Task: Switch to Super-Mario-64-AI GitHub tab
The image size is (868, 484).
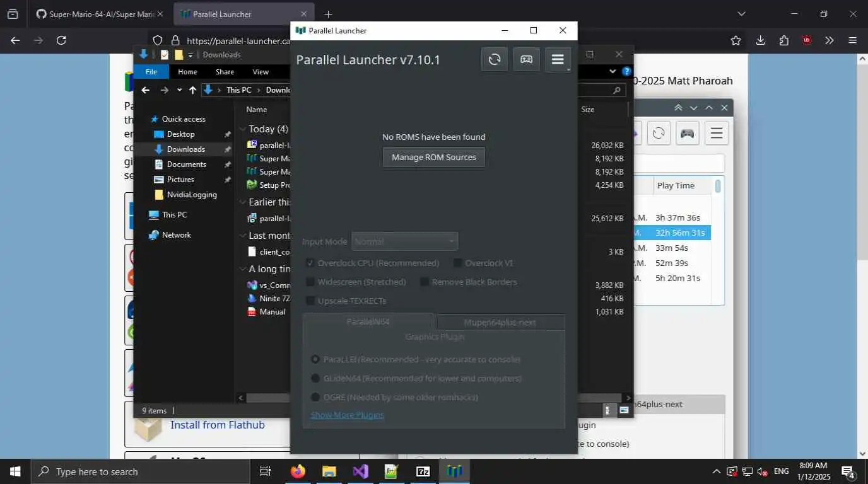Action: click(x=98, y=14)
